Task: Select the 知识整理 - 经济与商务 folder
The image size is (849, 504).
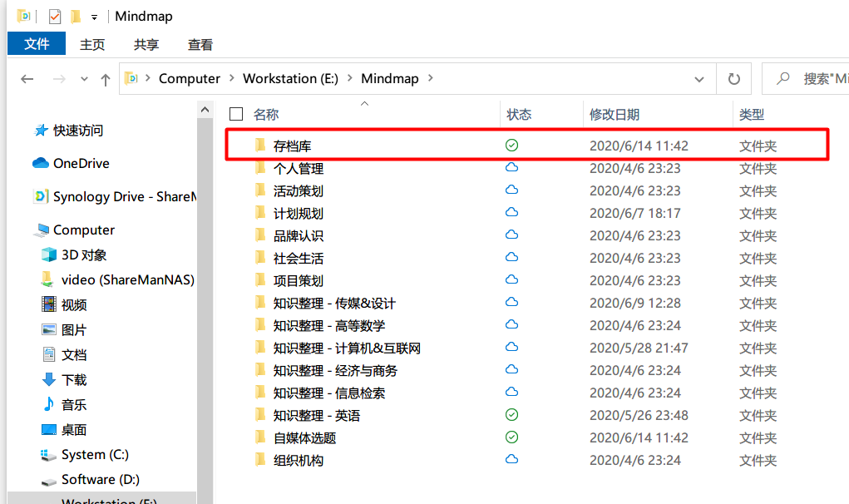Action: pyautogui.click(x=335, y=371)
